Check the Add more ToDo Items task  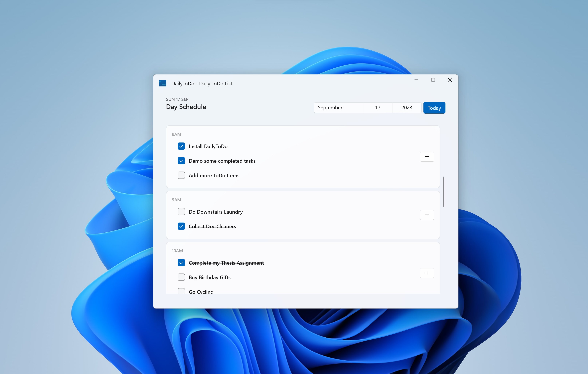click(x=181, y=175)
